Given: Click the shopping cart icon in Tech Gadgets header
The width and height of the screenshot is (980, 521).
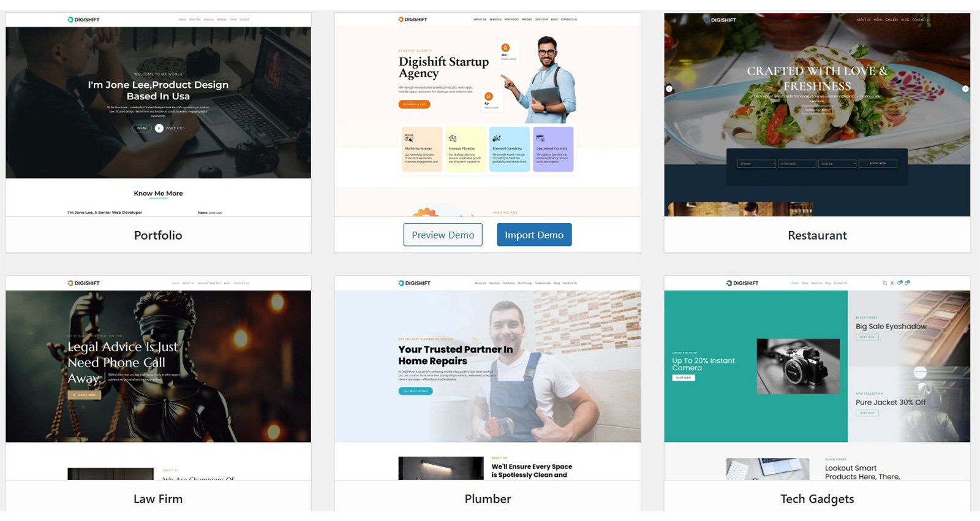Looking at the screenshot, I should (x=907, y=283).
